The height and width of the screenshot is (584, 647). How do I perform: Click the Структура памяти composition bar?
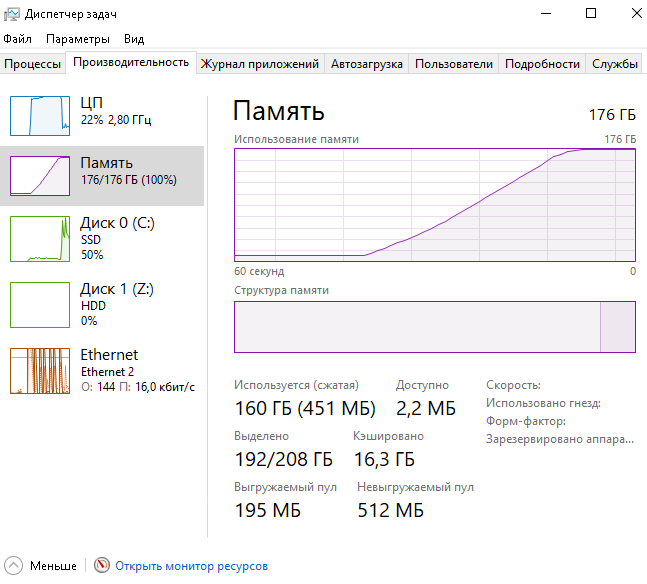(x=435, y=326)
